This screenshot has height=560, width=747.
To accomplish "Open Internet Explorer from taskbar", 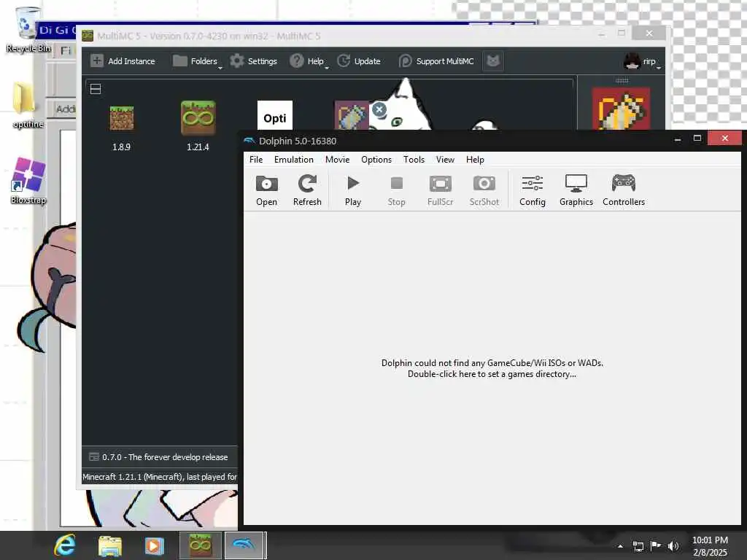I will (x=65, y=545).
